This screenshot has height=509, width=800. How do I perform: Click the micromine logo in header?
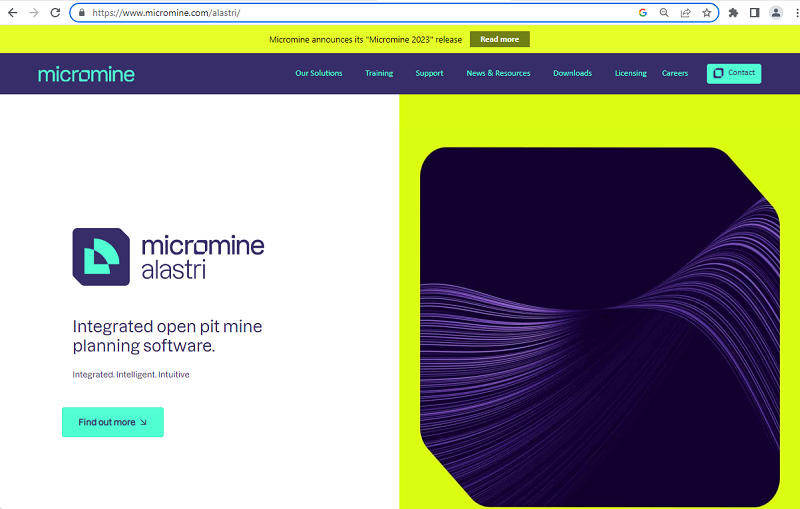tap(86, 74)
